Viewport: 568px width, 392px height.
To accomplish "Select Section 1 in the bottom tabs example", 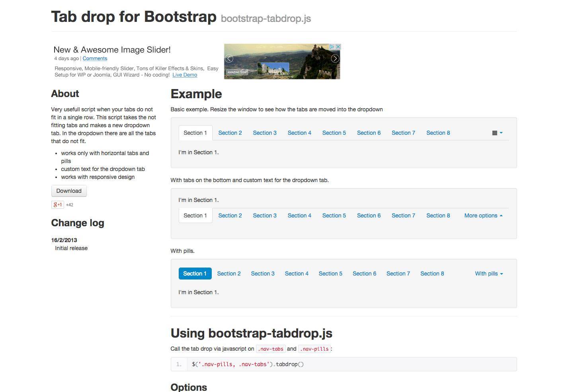I will [x=195, y=215].
